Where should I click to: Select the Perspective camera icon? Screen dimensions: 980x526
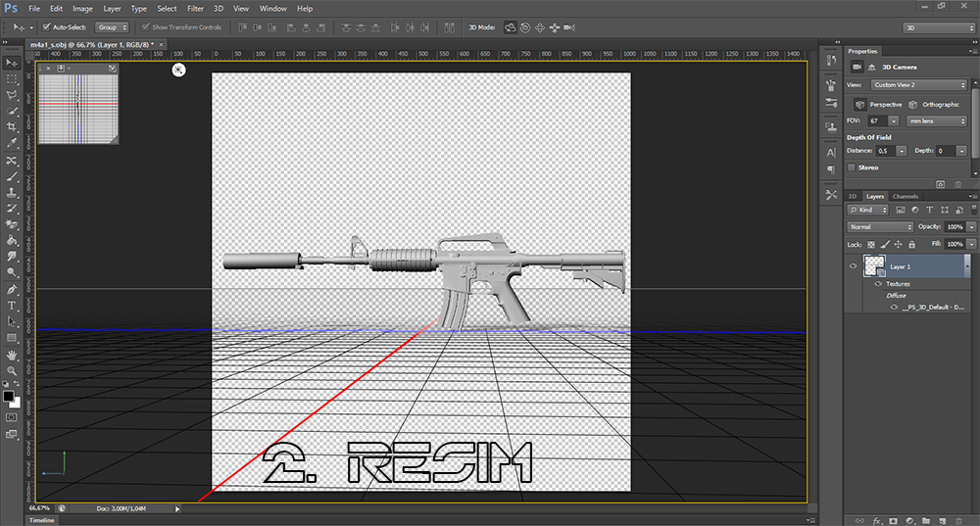859,104
